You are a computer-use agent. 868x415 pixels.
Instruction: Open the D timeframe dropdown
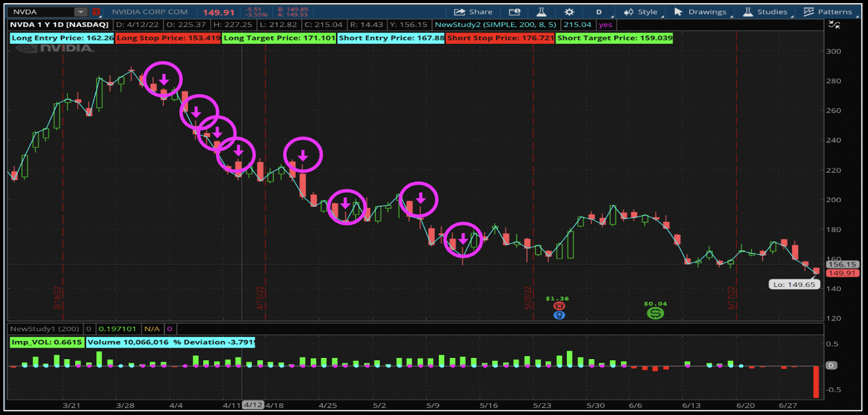[599, 11]
